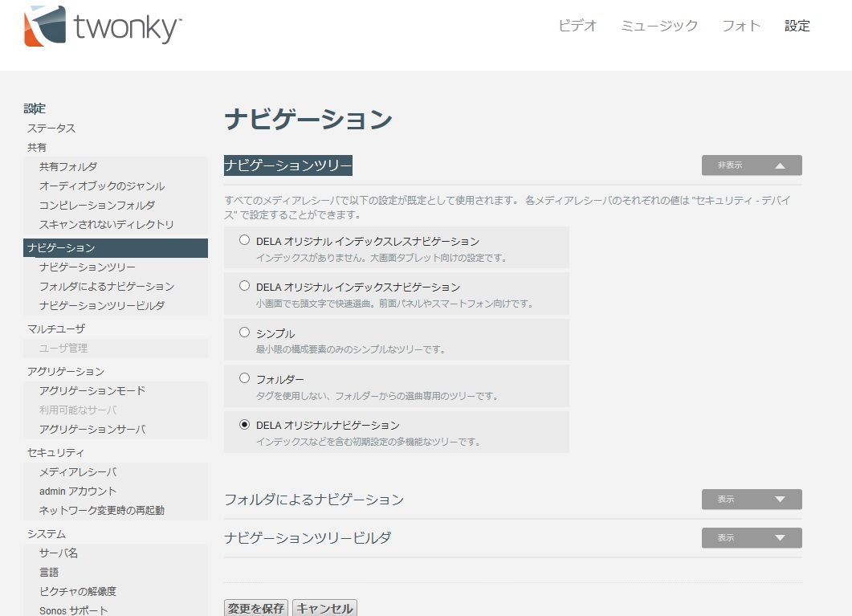Click the twonky logo
The image size is (852, 616).
pos(103,26)
